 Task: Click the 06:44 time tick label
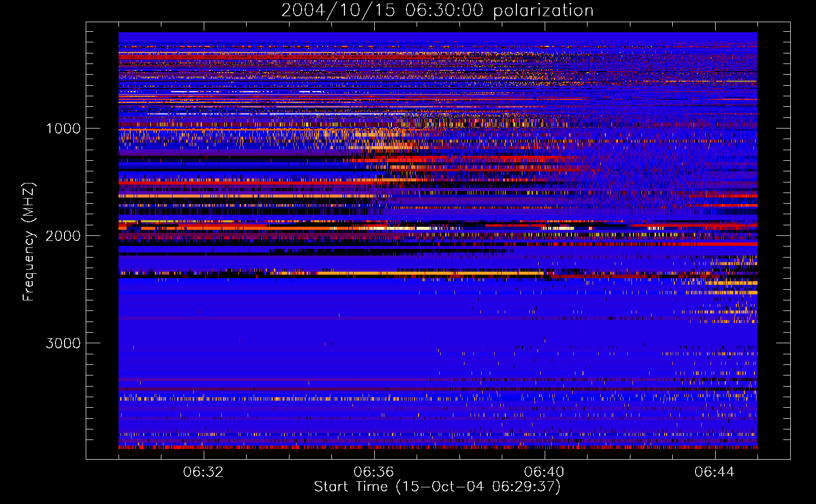pos(715,472)
